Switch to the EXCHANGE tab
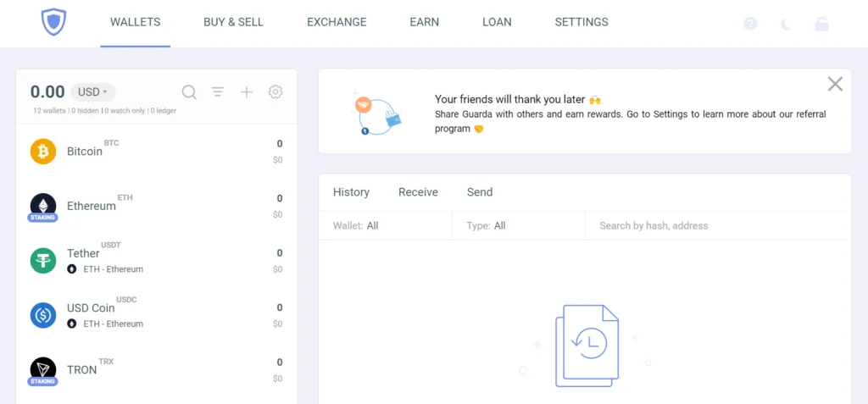Viewport: 868px width, 404px height. [x=337, y=22]
